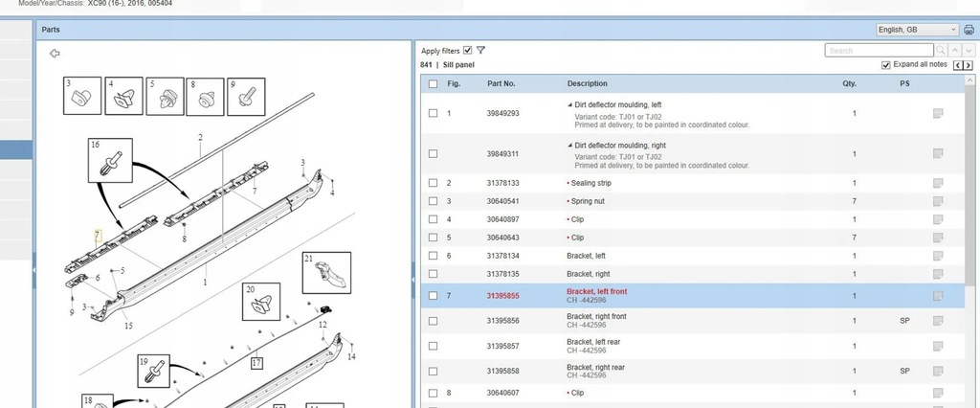Select diagram inset of clip number 20
Image resolution: width=980 pixels, height=408 pixels.
coord(261,302)
